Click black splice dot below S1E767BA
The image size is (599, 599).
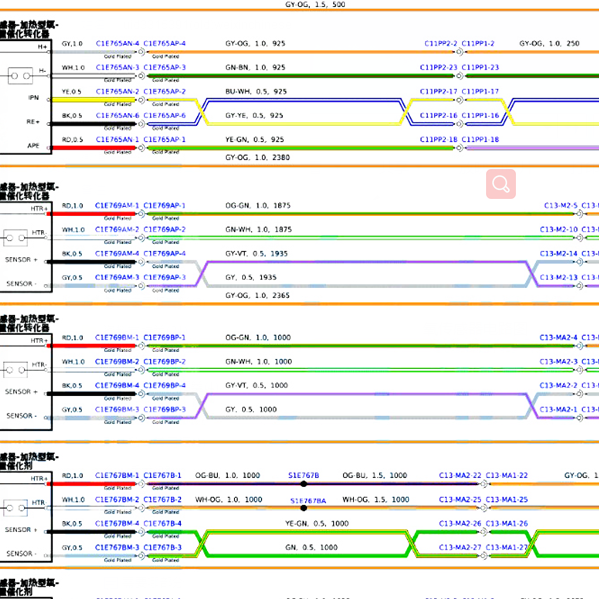pos(304,508)
